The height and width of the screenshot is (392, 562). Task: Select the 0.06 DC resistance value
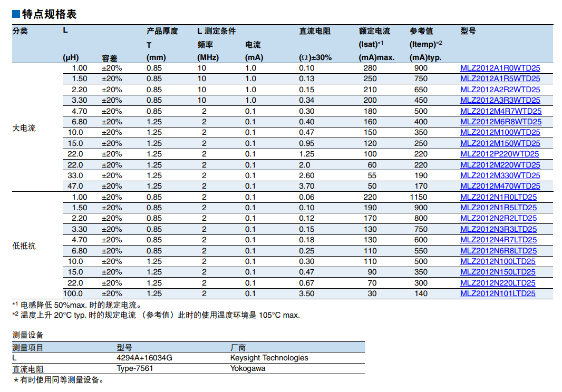point(307,197)
